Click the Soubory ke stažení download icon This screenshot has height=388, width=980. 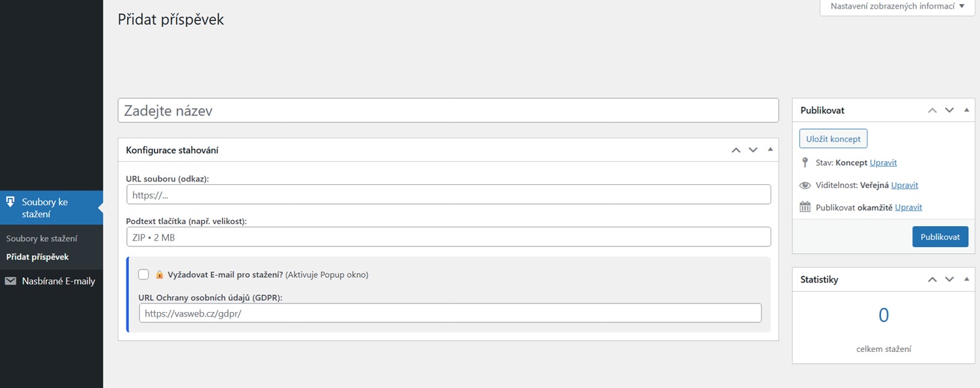tap(10, 202)
